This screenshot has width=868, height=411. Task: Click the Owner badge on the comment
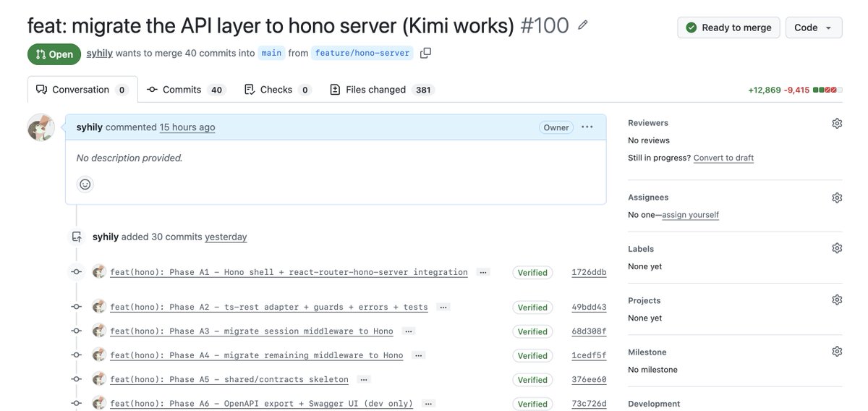556,127
